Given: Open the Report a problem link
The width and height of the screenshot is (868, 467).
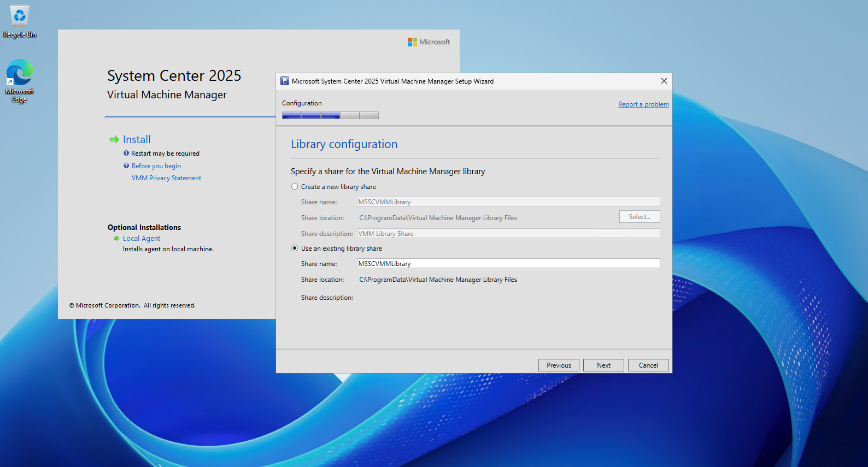Looking at the screenshot, I should point(643,104).
